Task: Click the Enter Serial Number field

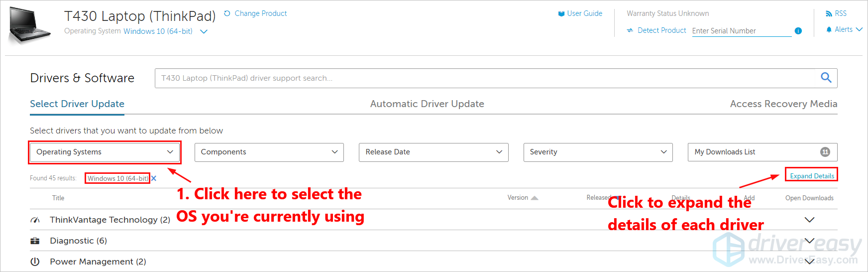Action: pos(741,31)
